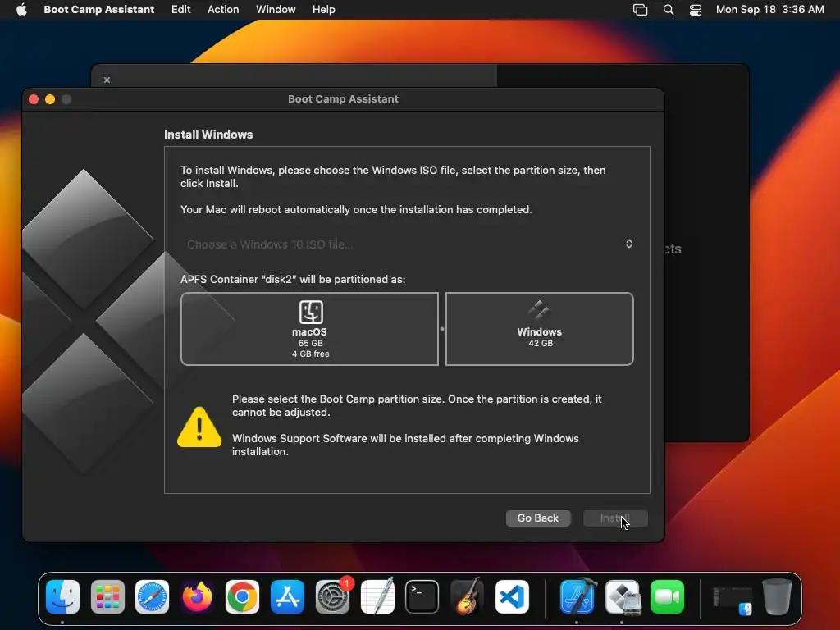Click the "4 GB free" label
This screenshot has height=630, width=840.
click(x=311, y=354)
